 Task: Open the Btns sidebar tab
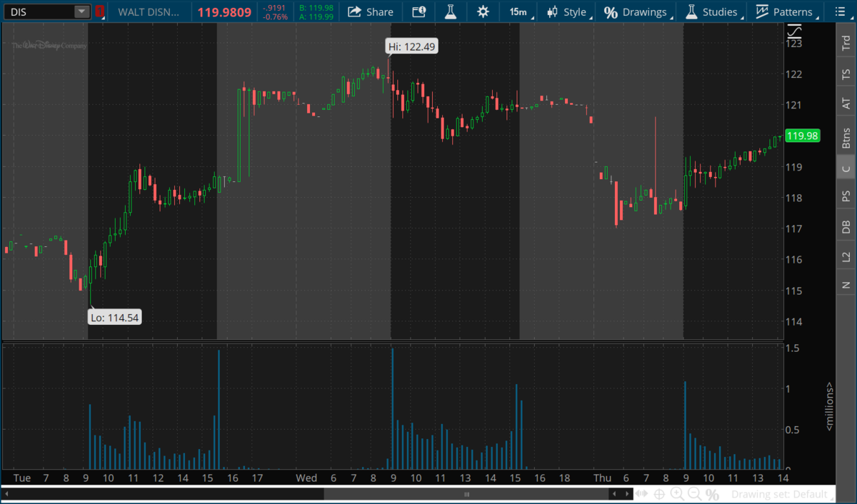pyautogui.click(x=846, y=136)
